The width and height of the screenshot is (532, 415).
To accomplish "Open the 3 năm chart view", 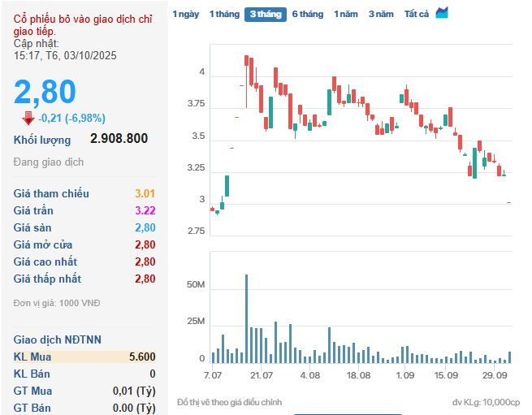I will 381,15.
